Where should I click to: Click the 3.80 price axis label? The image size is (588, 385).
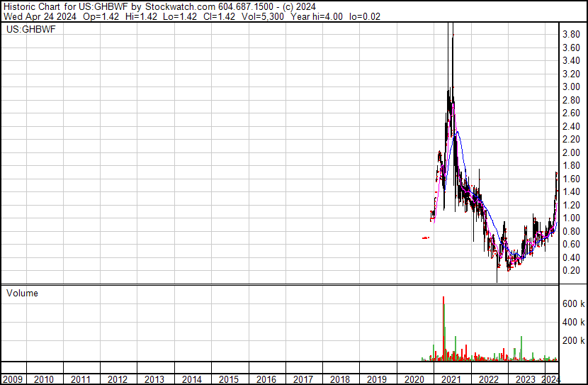pos(570,34)
